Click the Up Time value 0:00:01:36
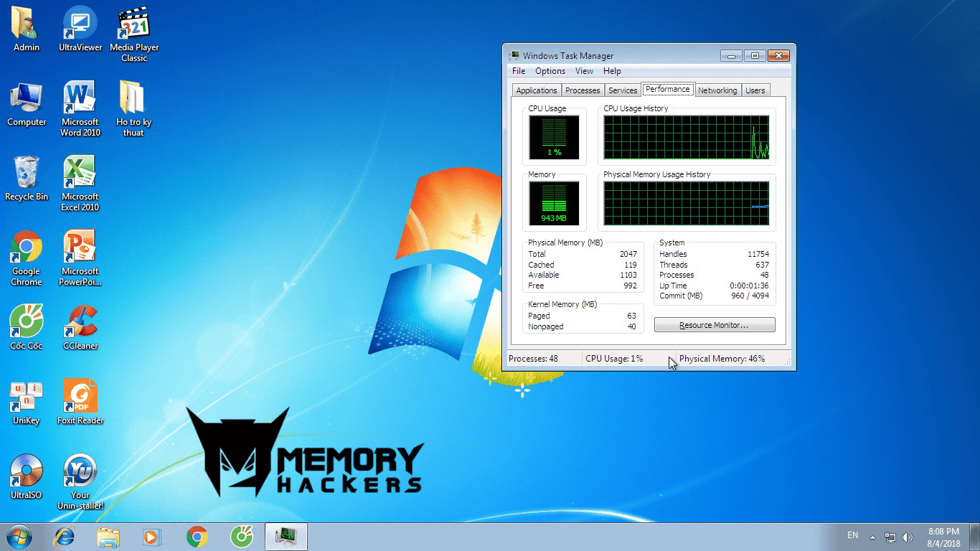Viewport: 980px width, 551px height. (749, 286)
